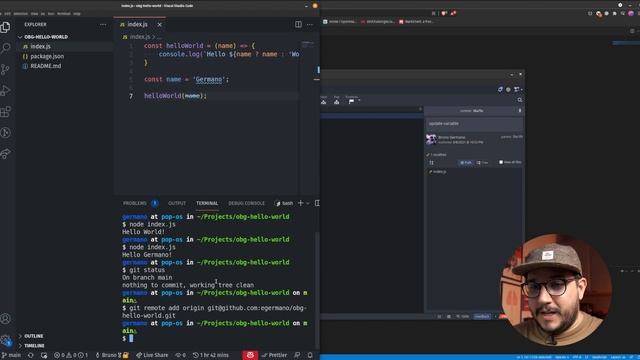This screenshot has height=360, width=640.
Task: Click the update variable commit message
Action: coord(444,124)
